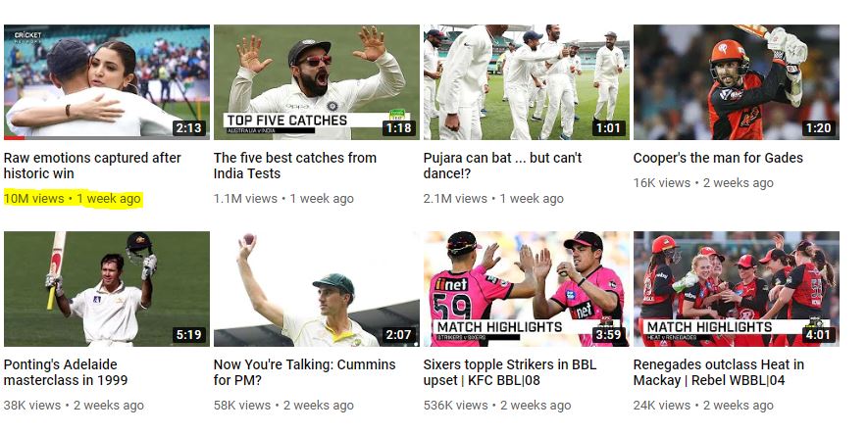This screenshot has width=868, height=434.
Task: Open the link 'The five best catches from India Tests'
Action: point(295,166)
